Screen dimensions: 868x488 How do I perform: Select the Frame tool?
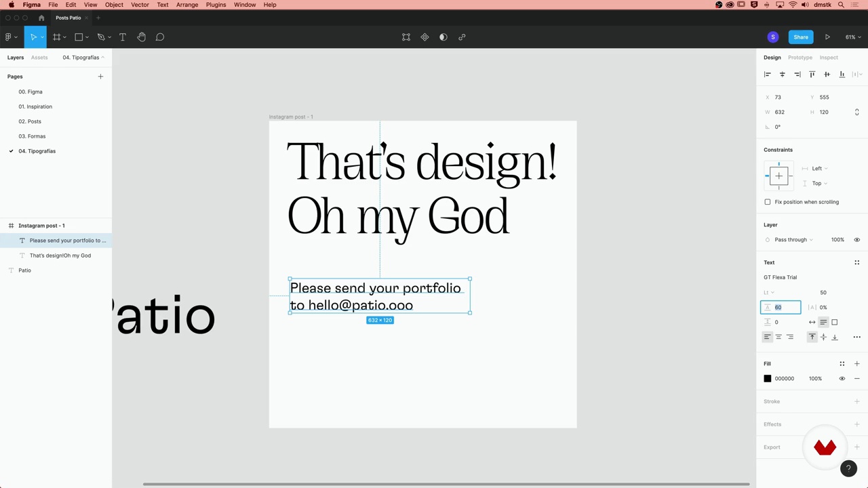click(57, 37)
